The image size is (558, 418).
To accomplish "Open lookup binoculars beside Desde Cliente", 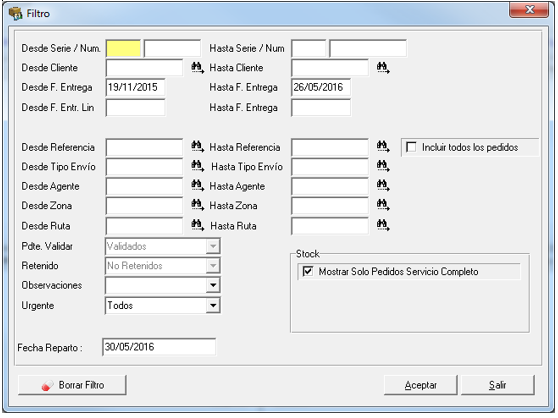I will click(198, 68).
